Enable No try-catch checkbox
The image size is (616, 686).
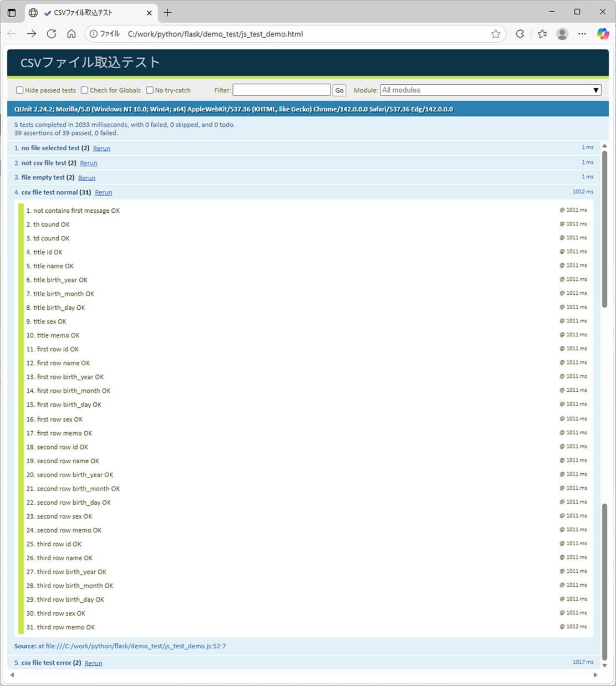pos(150,90)
